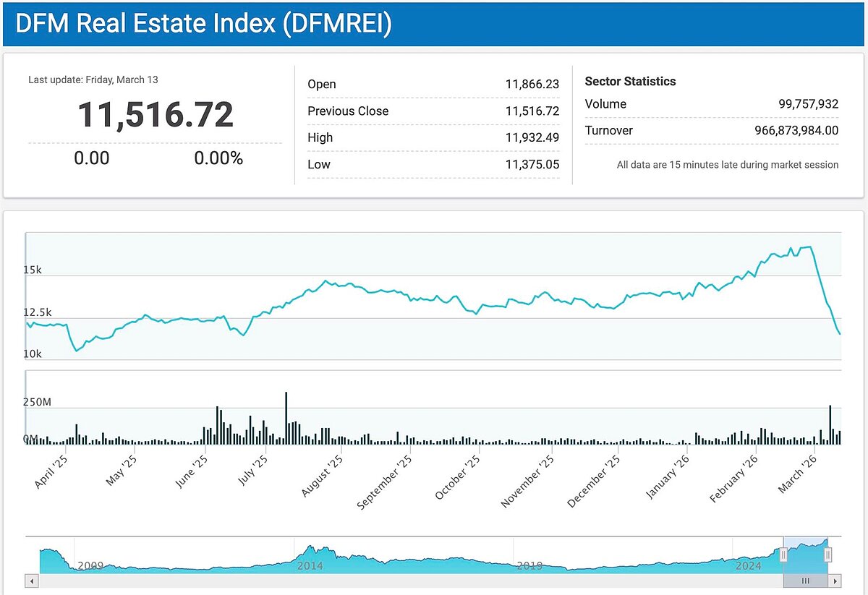This screenshot has height=595, width=868.
Task: Click the Previous Close row
Action: [x=433, y=111]
